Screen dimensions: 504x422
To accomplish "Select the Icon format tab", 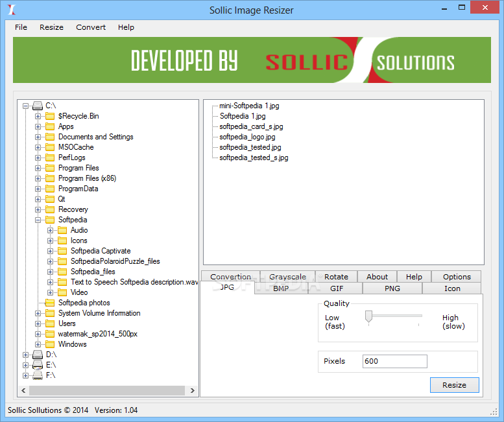I will point(452,288).
